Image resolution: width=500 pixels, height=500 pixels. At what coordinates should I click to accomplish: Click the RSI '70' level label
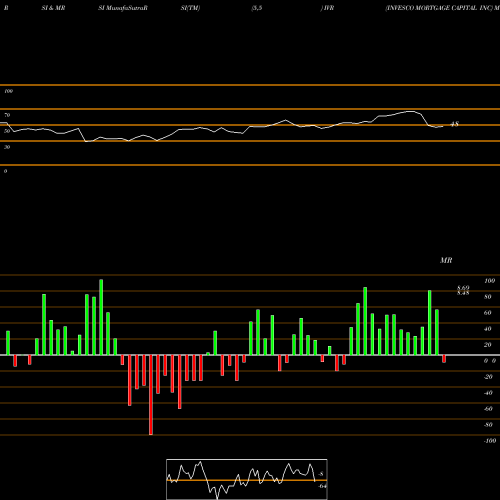pyautogui.click(x=7, y=115)
